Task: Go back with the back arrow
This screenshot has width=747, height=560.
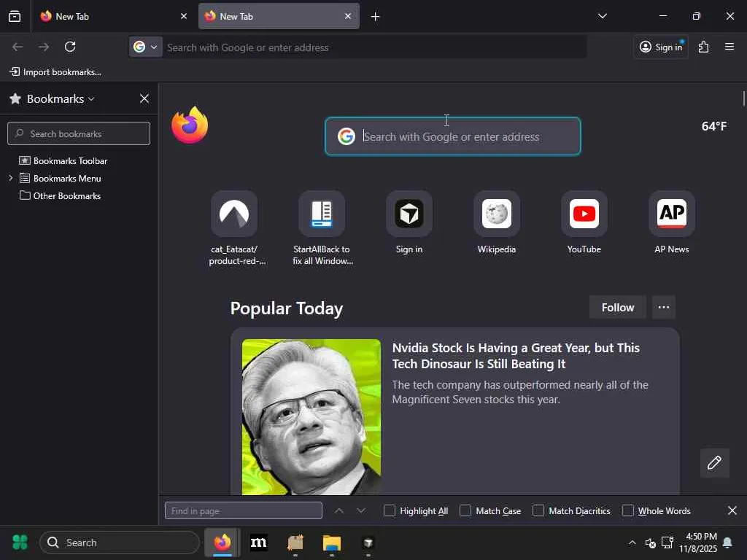Action: coord(18,47)
